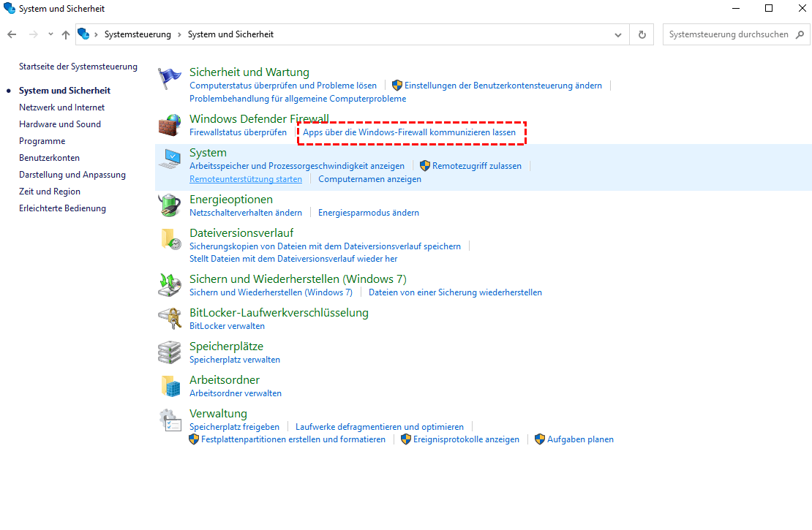Click Speicherplatz freigeben link
The width and height of the screenshot is (812, 530).
234,427
